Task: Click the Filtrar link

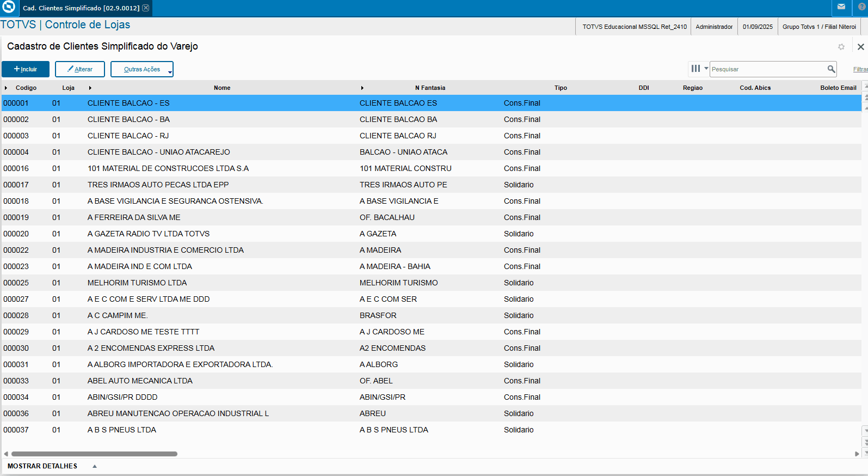Action: [x=860, y=69]
